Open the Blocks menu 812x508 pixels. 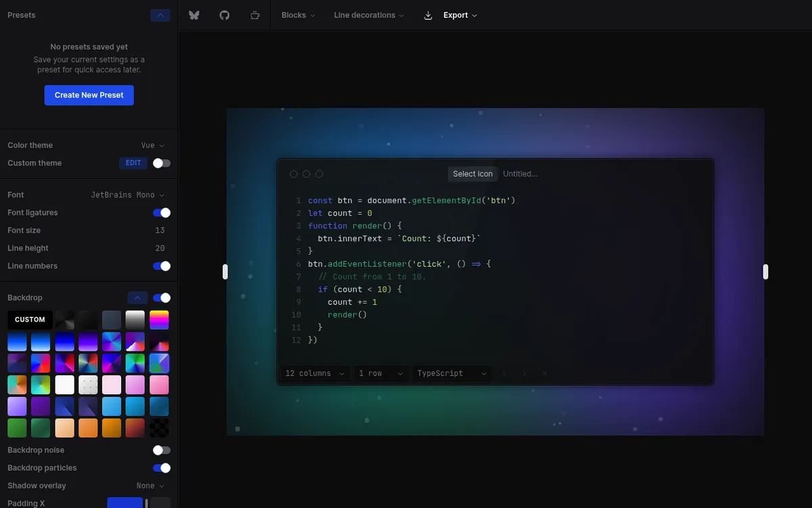(x=298, y=15)
